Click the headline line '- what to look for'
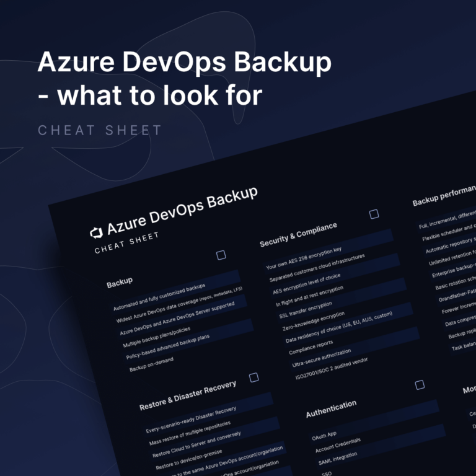 pos(150,95)
